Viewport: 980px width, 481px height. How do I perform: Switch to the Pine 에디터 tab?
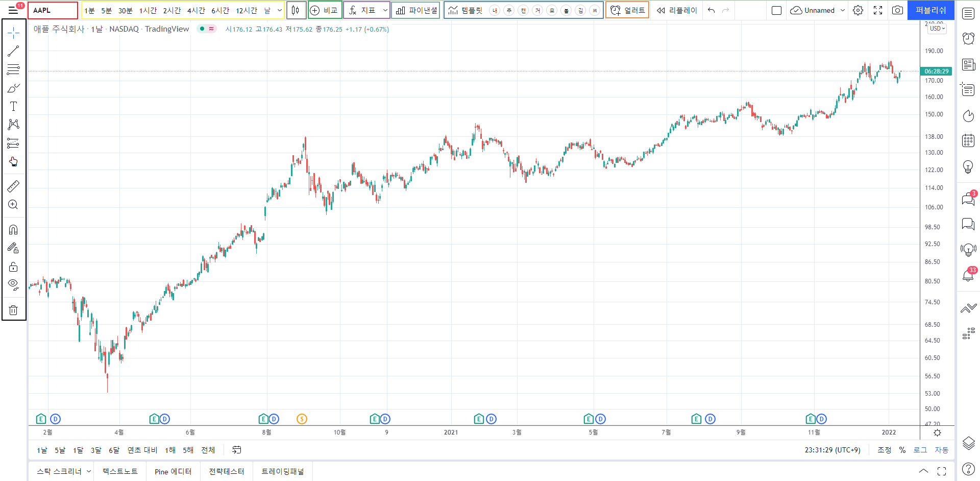(x=173, y=471)
